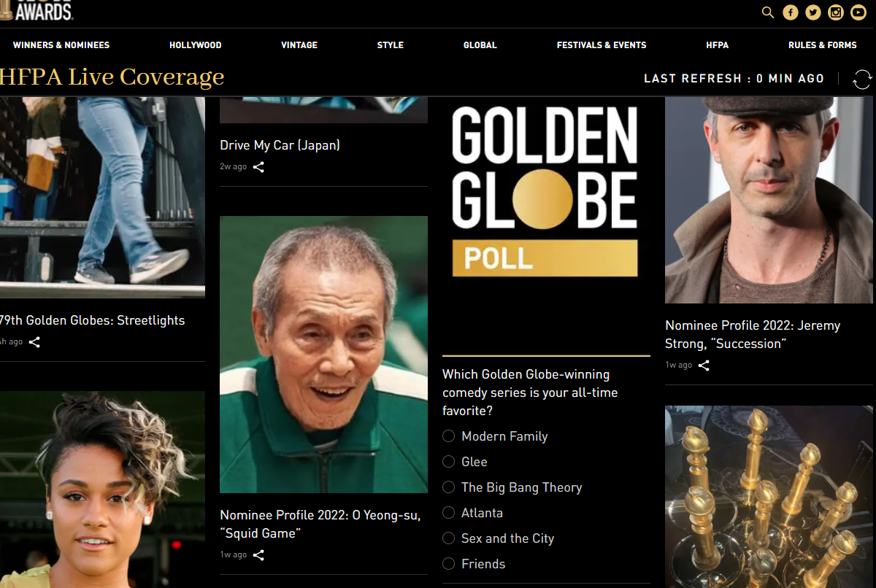The width and height of the screenshot is (876, 588).
Task: Share the O Yeong-su profile article
Action: (x=258, y=555)
